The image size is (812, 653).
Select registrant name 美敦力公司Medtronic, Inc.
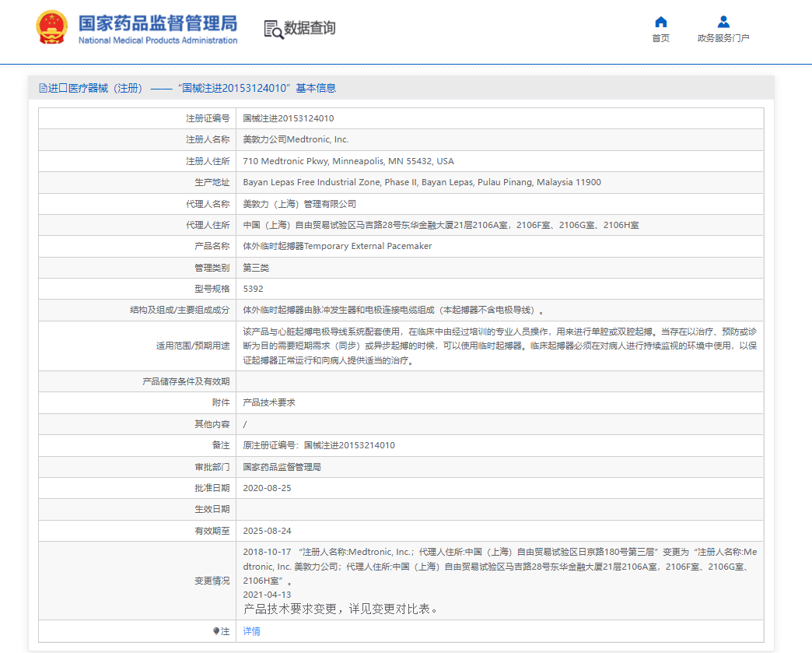click(x=296, y=140)
